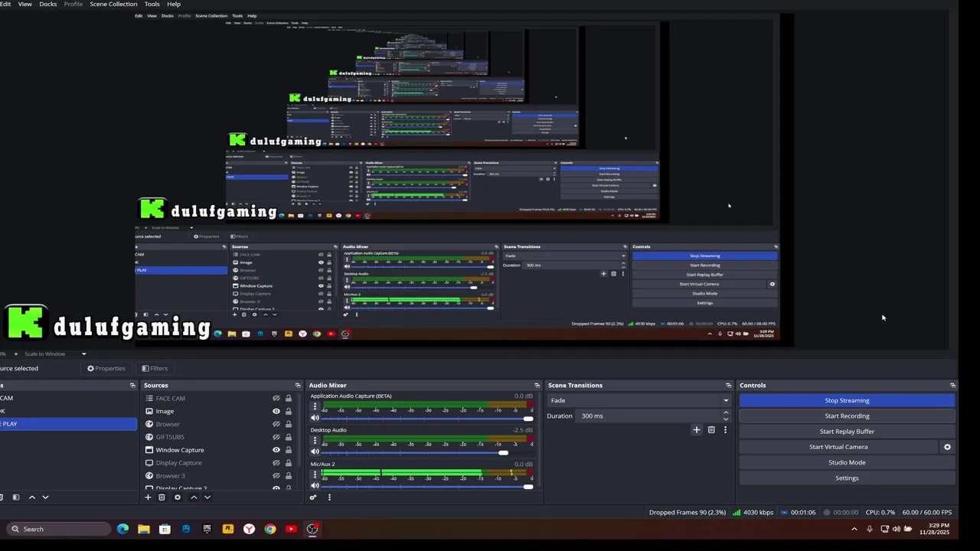The width and height of the screenshot is (980, 551).
Task: Show hidden system tray icons
Action: [x=854, y=529]
